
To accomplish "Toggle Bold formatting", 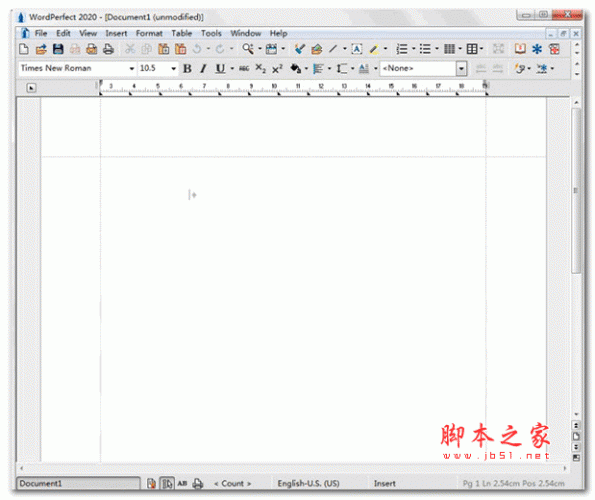I will (x=187, y=69).
